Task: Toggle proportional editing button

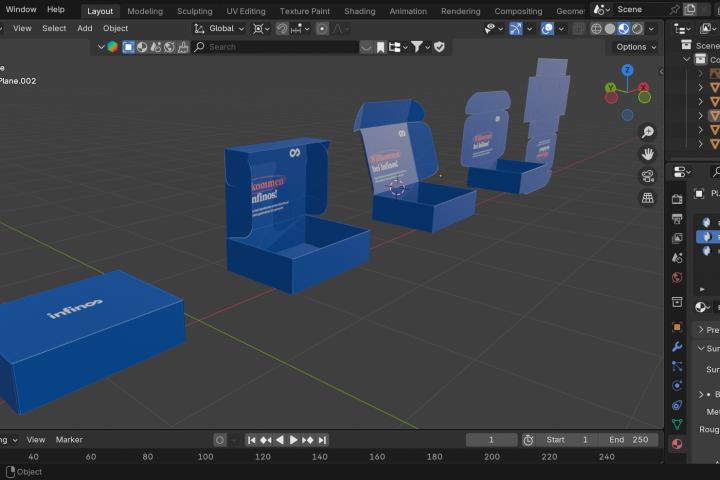Action: (322, 29)
